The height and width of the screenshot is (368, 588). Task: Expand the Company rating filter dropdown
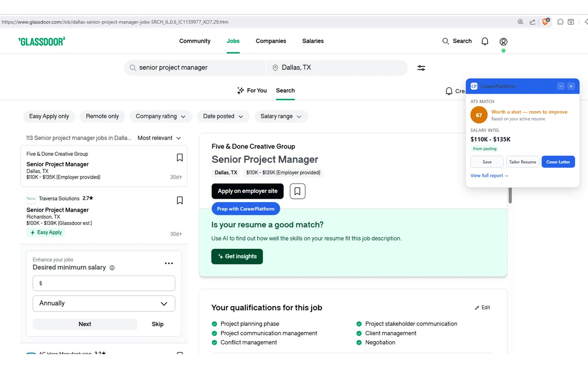[161, 116]
